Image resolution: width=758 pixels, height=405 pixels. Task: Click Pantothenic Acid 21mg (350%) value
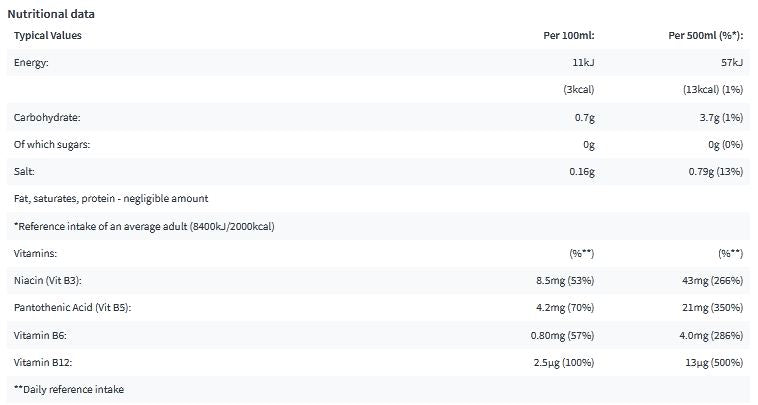point(712,307)
